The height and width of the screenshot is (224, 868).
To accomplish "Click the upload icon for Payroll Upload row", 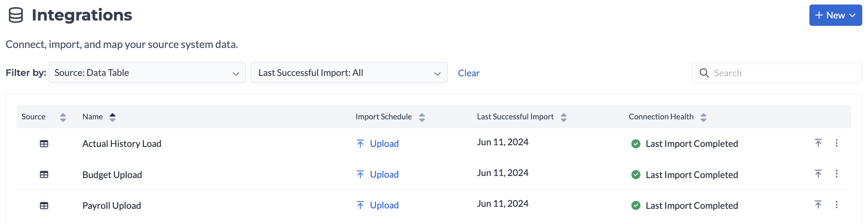I will click(x=818, y=205).
